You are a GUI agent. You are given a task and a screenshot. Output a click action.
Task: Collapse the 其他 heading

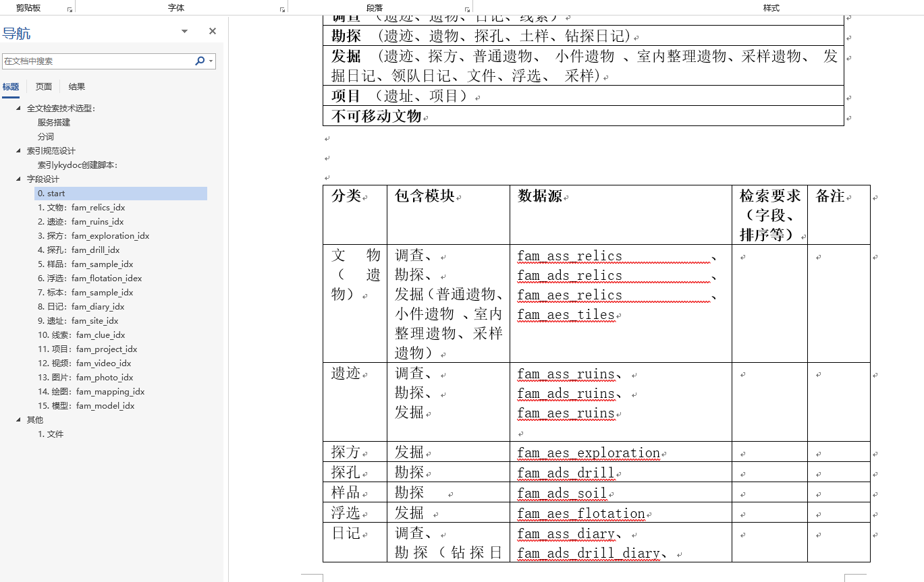(x=19, y=419)
